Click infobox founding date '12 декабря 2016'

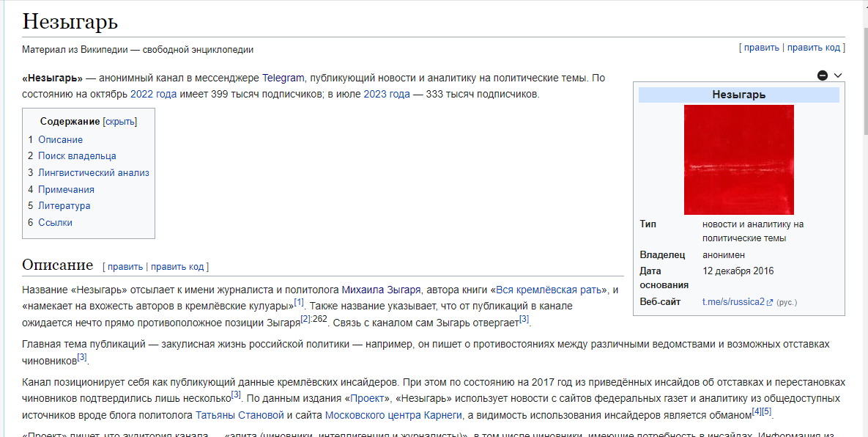[x=738, y=271]
